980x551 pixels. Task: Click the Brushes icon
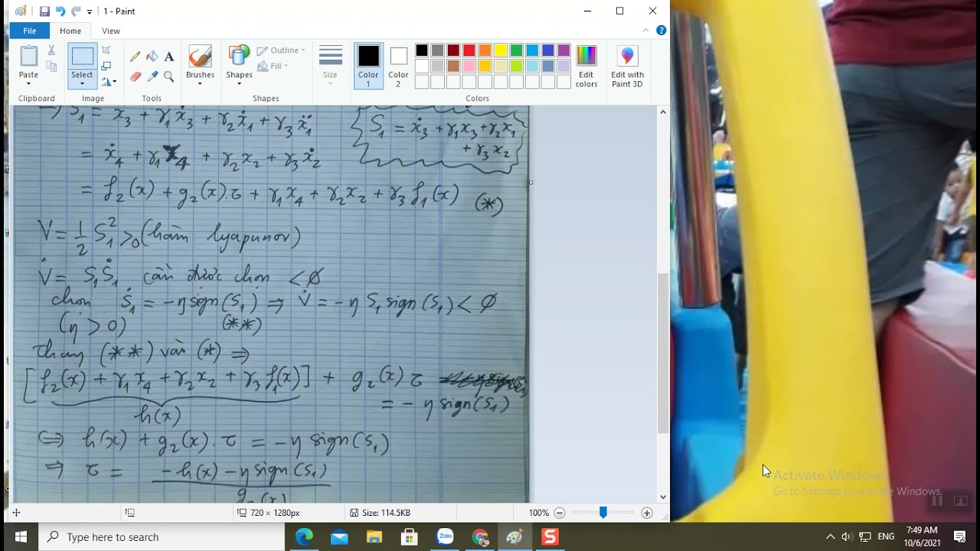click(x=200, y=57)
